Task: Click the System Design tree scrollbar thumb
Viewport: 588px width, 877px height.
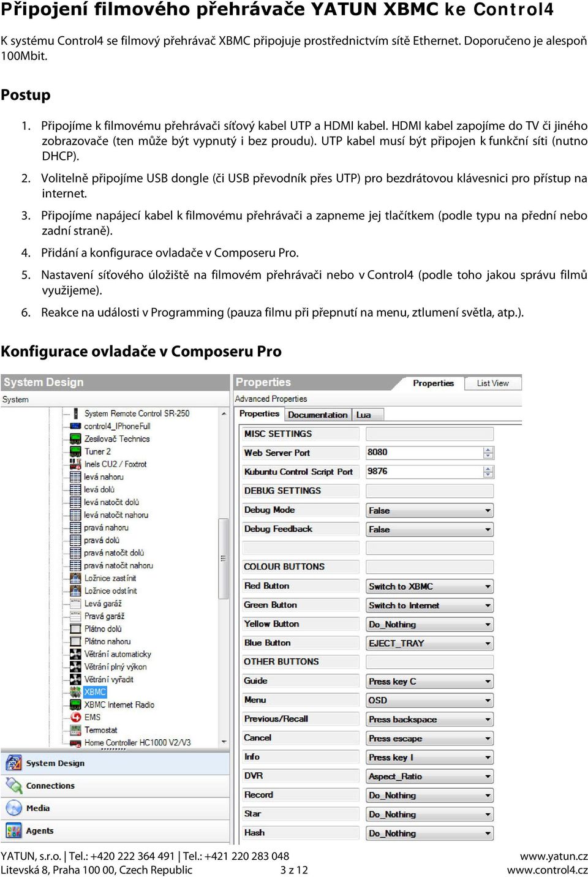Action: pos(224,558)
